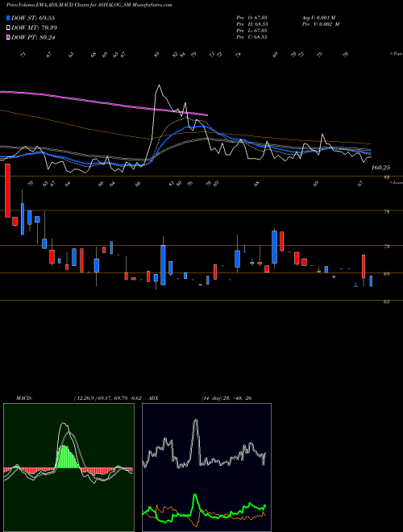Click the last blue candlestick on the right
Image resolution: width=403 pixels, height=532 pixels.
pos(371,281)
